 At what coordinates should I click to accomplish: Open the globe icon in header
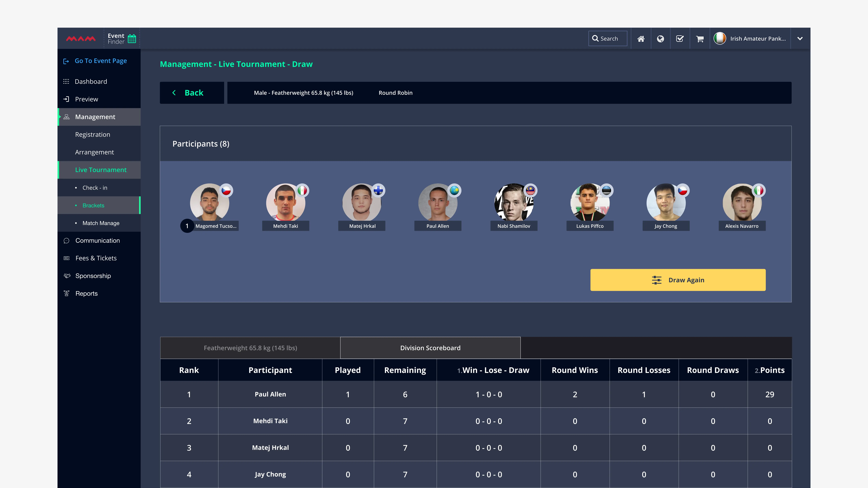tap(660, 39)
